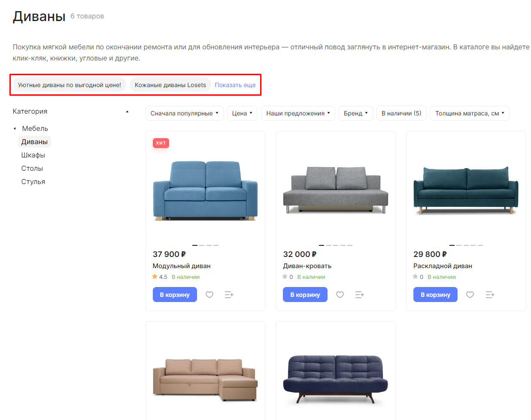Add Диван-кровать to comparison list icon
This screenshot has height=420, width=531.
coord(360,295)
